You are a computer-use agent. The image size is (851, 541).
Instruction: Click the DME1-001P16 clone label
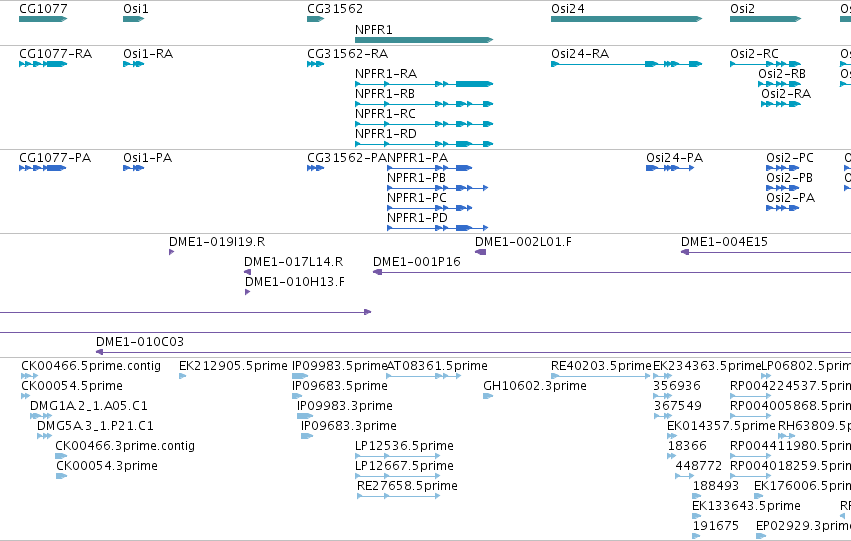click(x=417, y=262)
